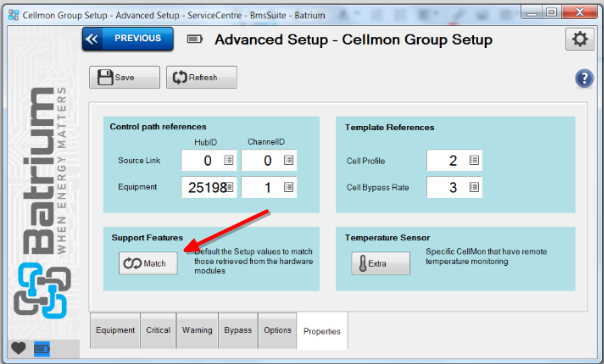Edit the Source Link ChannelID field
This screenshot has width=604, height=364.
(269, 160)
